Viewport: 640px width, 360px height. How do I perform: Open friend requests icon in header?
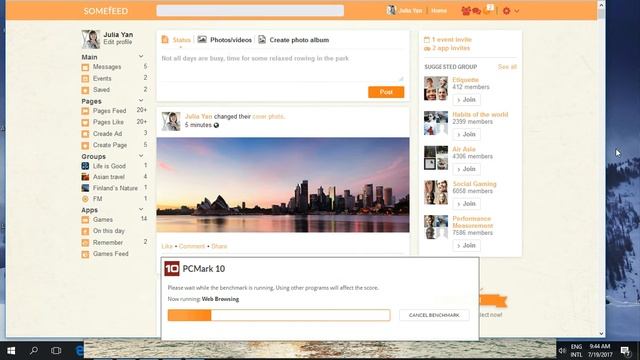466,11
